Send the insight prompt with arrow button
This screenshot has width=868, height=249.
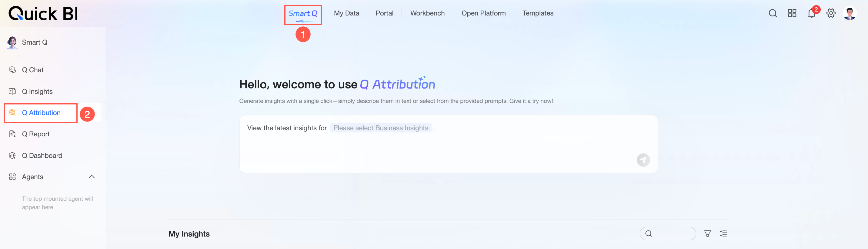pyautogui.click(x=643, y=160)
